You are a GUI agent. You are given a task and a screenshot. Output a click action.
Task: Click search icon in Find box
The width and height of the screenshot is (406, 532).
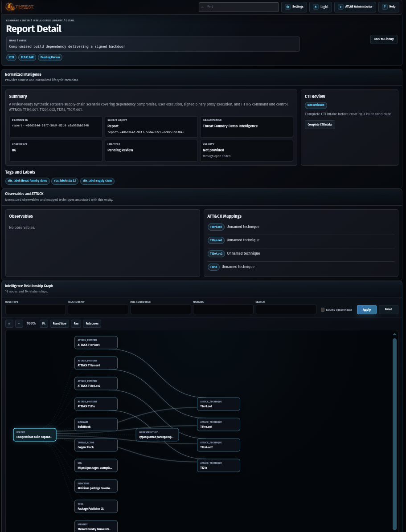[x=203, y=7]
